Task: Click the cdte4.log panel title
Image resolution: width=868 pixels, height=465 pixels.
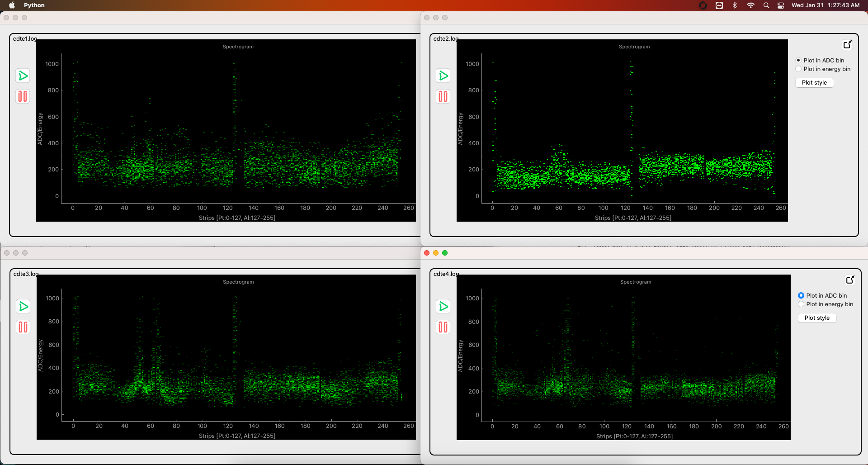Action: (446, 274)
